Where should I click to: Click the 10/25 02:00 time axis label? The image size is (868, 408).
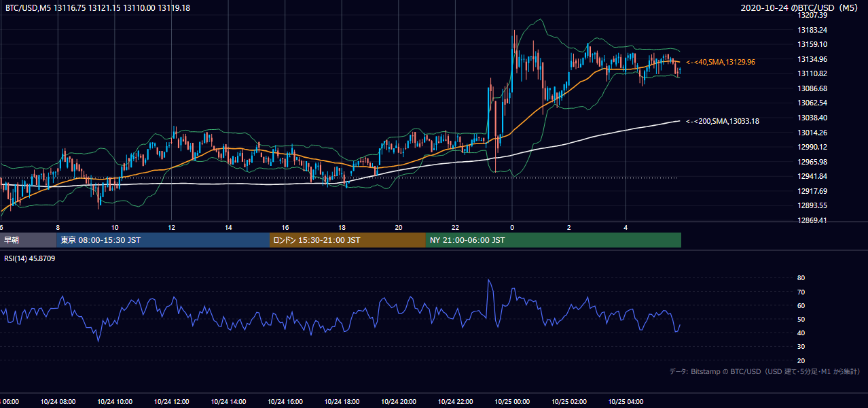point(569,402)
